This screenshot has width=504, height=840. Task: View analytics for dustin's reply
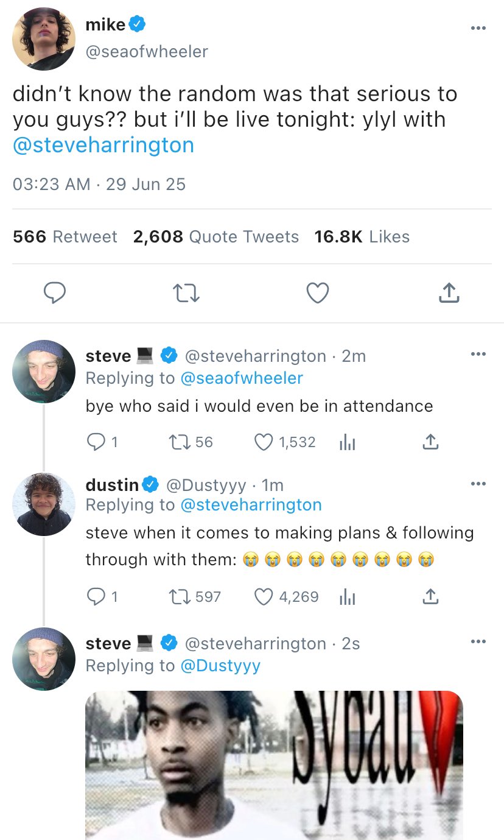[x=346, y=597]
